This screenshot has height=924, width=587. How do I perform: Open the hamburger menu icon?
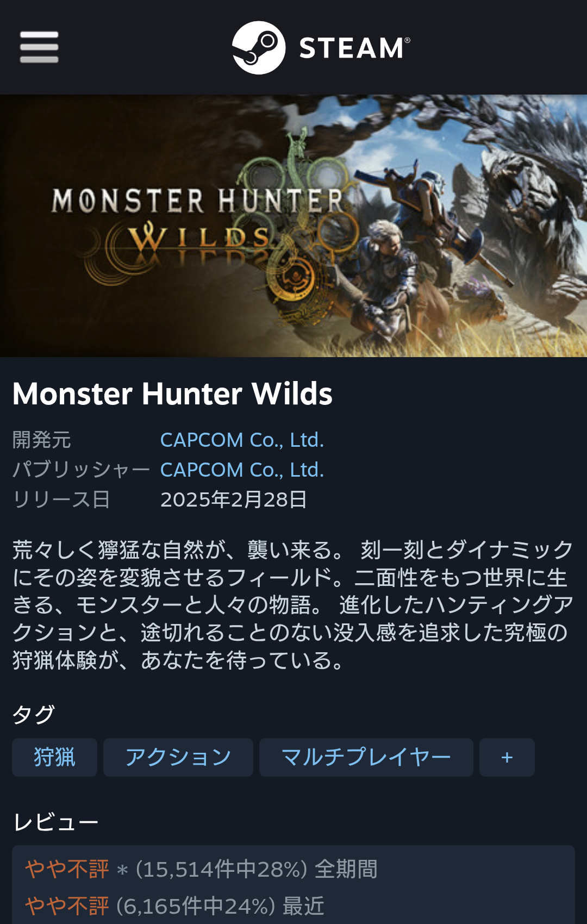coord(39,47)
